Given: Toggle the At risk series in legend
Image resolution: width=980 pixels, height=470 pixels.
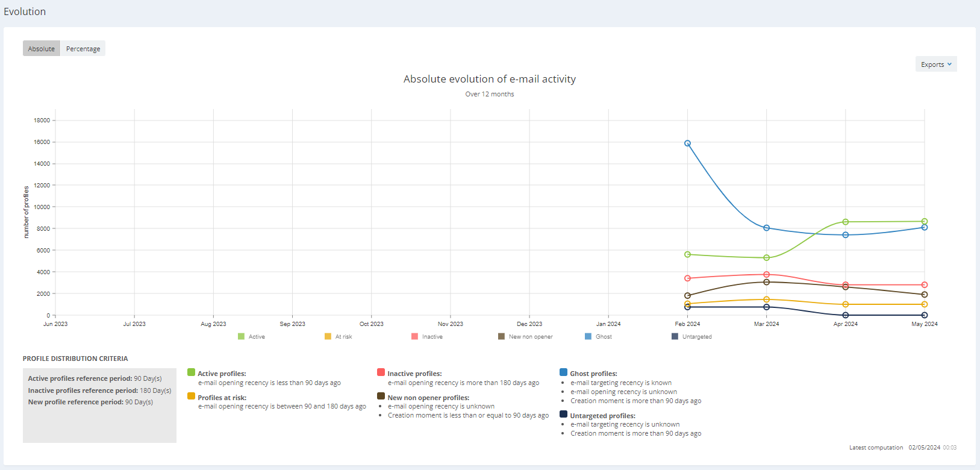Looking at the screenshot, I should (x=339, y=337).
